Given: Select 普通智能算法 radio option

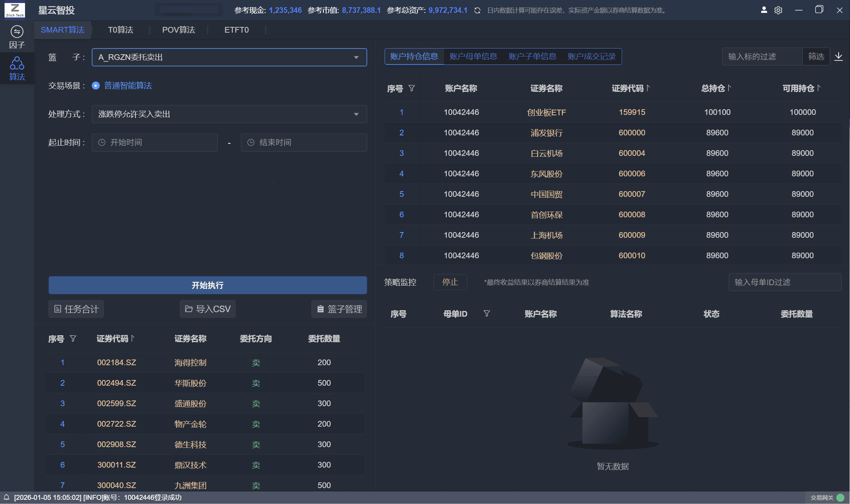Looking at the screenshot, I should (x=96, y=86).
